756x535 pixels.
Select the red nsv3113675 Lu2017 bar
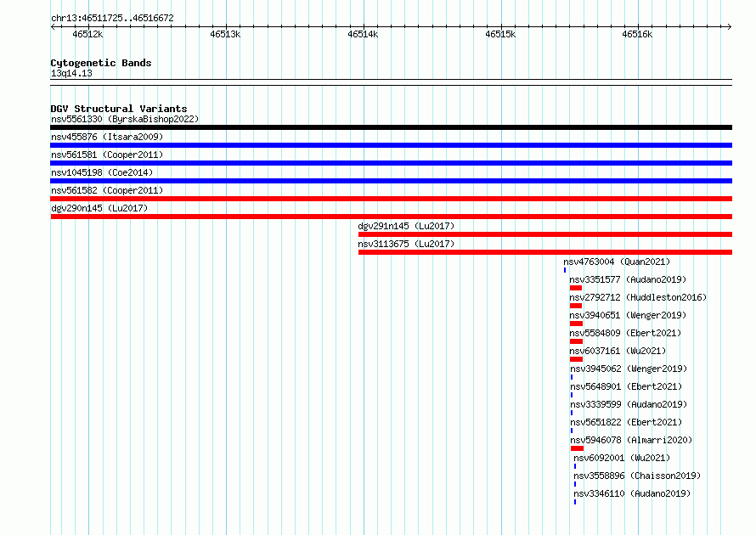click(545, 252)
